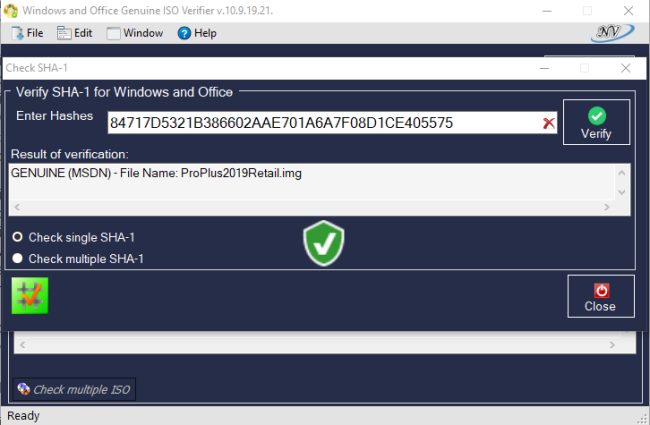Click left arrow of background window scrollbar
Image resolution: width=650 pixels, height=425 pixels.
pos(22,345)
